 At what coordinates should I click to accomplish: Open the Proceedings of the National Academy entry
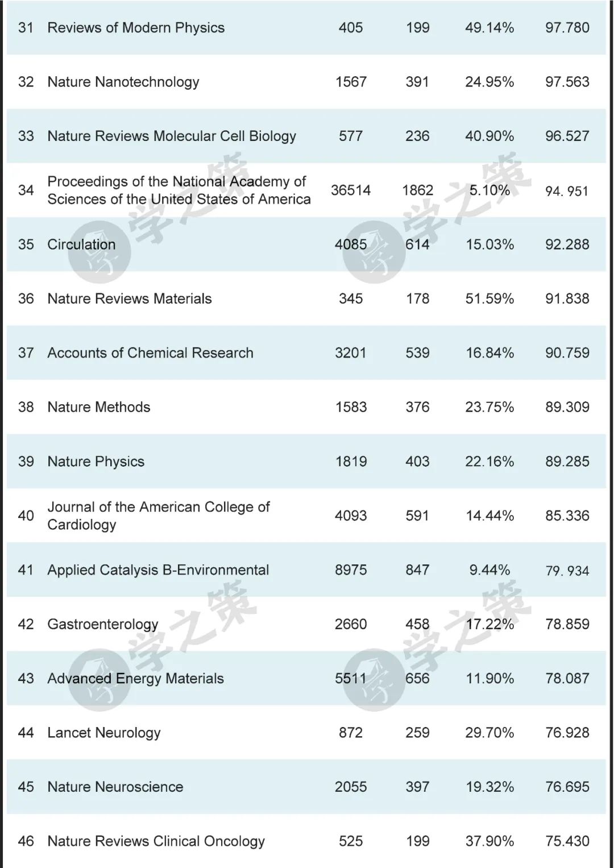pyautogui.click(x=179, y=190)
